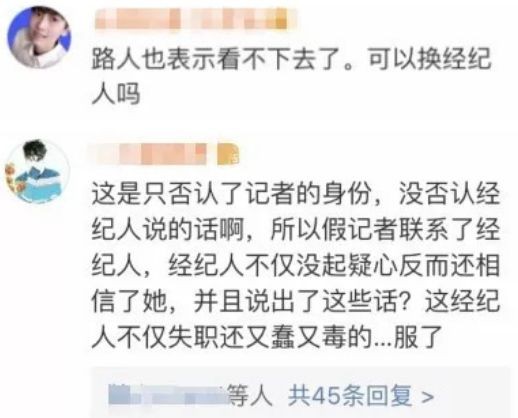Click orange member badge beside second username
Viewport: 518px width, 418px height.
click(228, 154)
